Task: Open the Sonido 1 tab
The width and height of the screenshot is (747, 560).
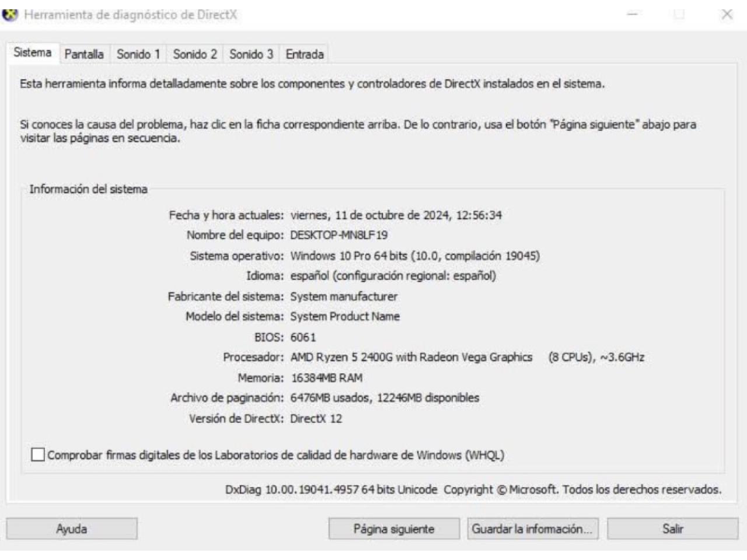Action: (x=138, y=54)
